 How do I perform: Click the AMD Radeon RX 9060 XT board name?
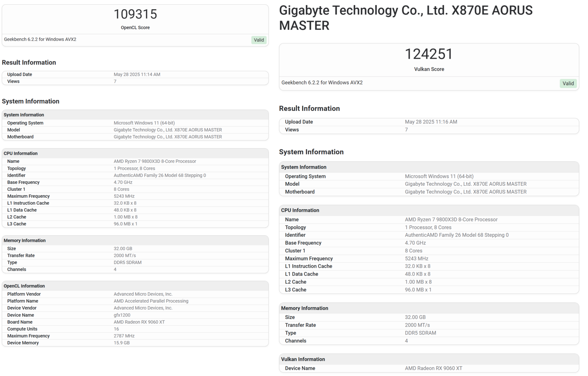[138, 322]
